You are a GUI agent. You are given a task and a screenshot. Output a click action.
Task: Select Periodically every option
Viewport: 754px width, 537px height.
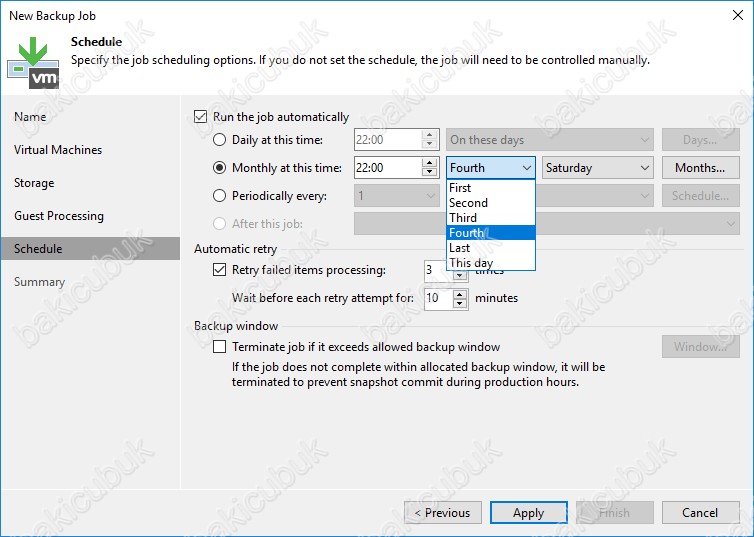[x=219, y=196]
